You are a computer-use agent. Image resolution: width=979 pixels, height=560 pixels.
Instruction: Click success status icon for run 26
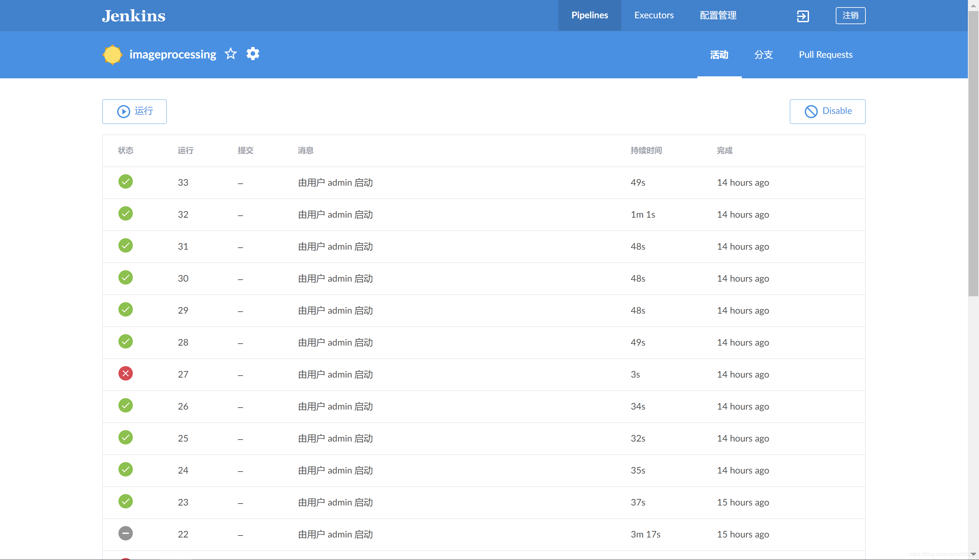125,405
